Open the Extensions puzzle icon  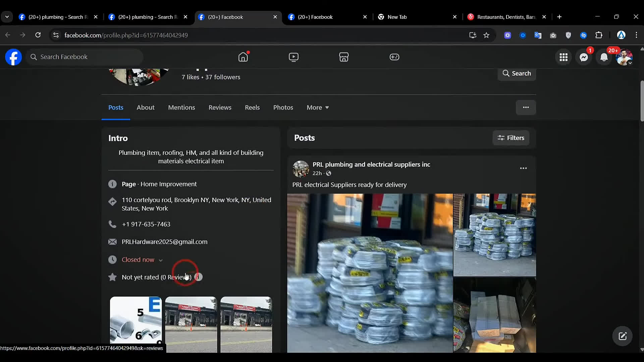[599, 35]
